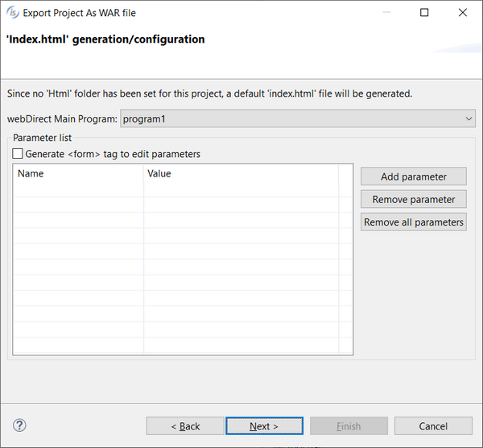Click the Parameter list group label
483x448 pixels.
tap(42, 138)
